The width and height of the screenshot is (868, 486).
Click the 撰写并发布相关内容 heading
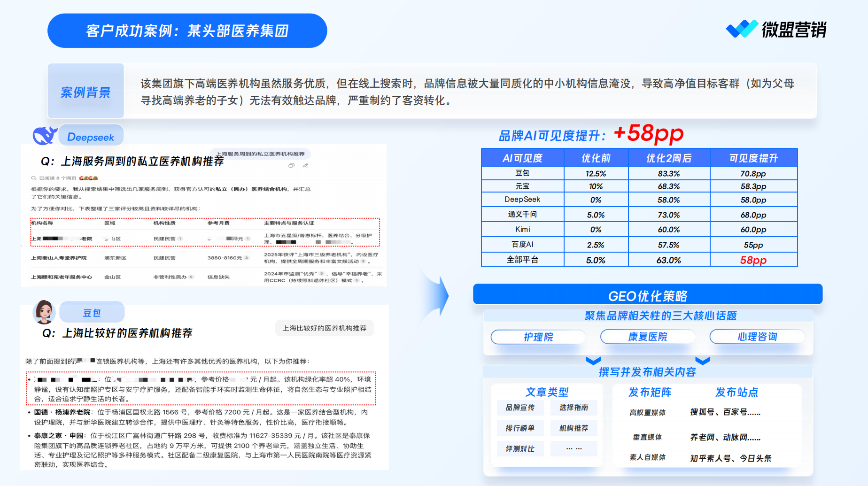[647, 372]
